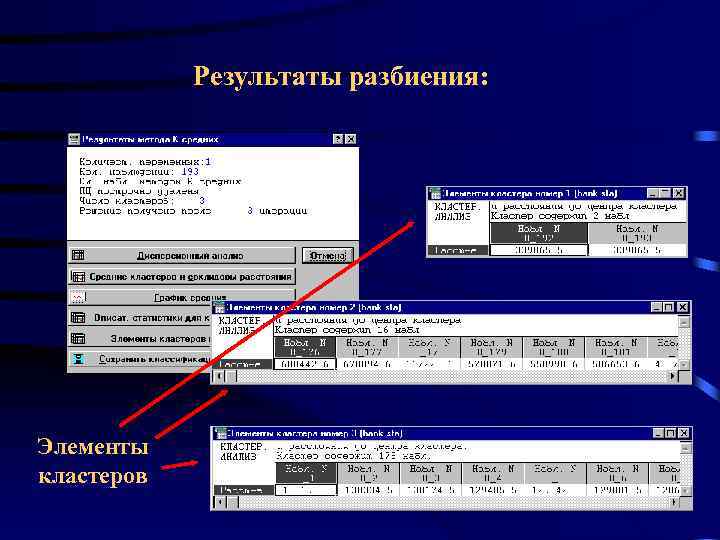Click the График средних button
Image resolution: width=720 pixels, height=540 pixels.
(182, 297)
